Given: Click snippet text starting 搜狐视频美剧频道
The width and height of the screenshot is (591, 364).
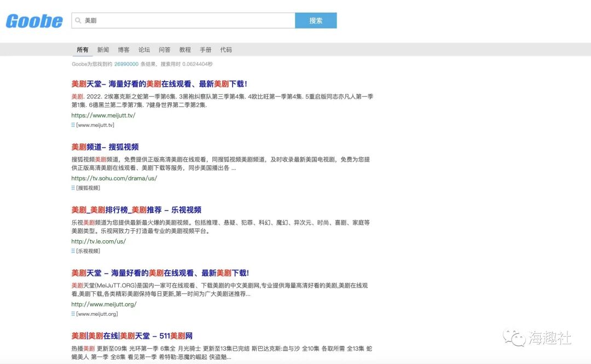Looking at the screenshot, I should tap(221, 164).
